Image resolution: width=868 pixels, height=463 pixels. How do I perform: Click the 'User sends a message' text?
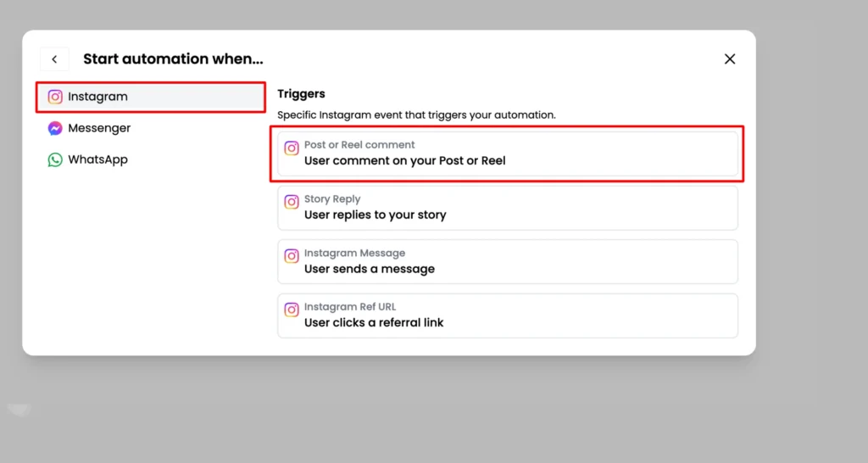(x=370, y=269)
